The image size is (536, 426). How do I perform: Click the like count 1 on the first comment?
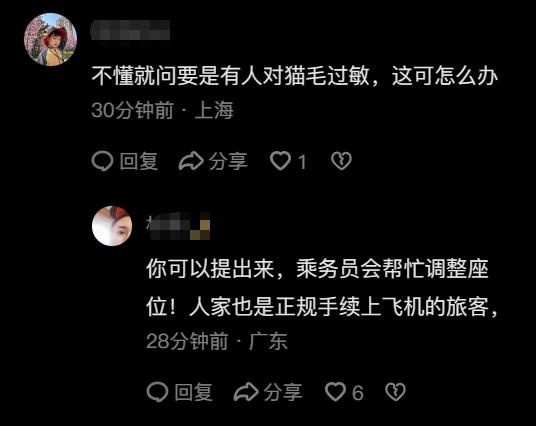[302, 161]
